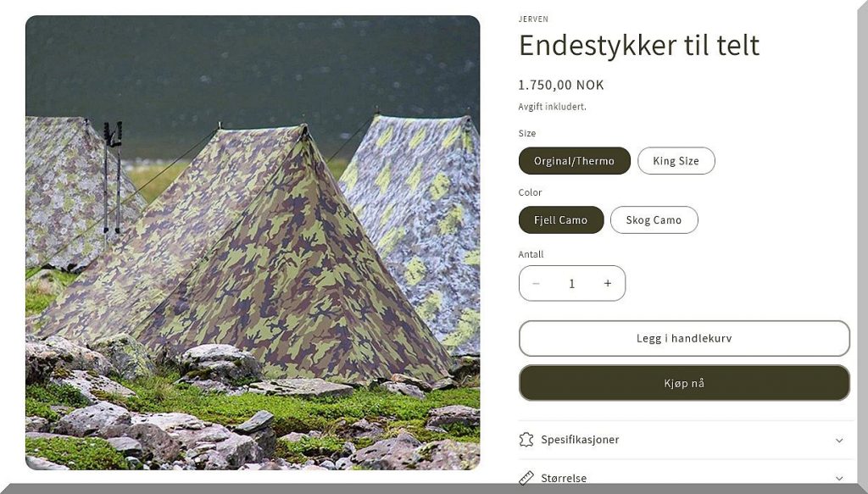Switch color to Skog Camo

pos(654,219)
